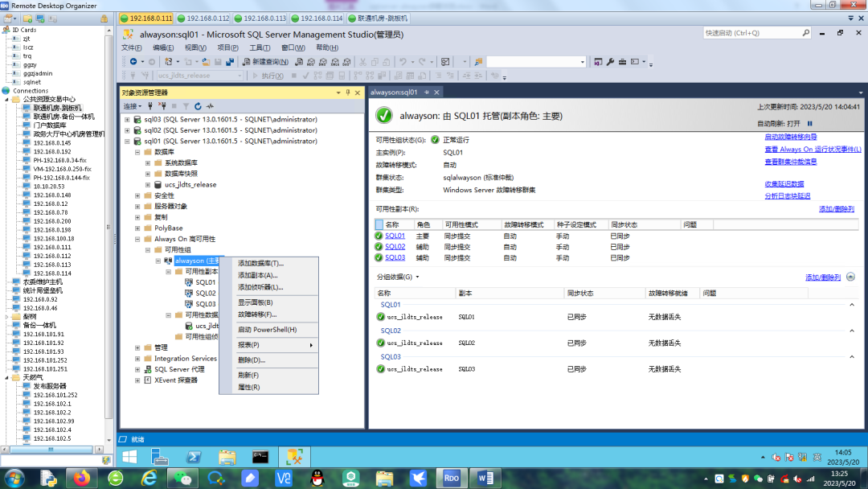Screen dimensions: 868x489
Task: Click the Find in Files icon beside search combo
Action: click(x=478, y=61)
